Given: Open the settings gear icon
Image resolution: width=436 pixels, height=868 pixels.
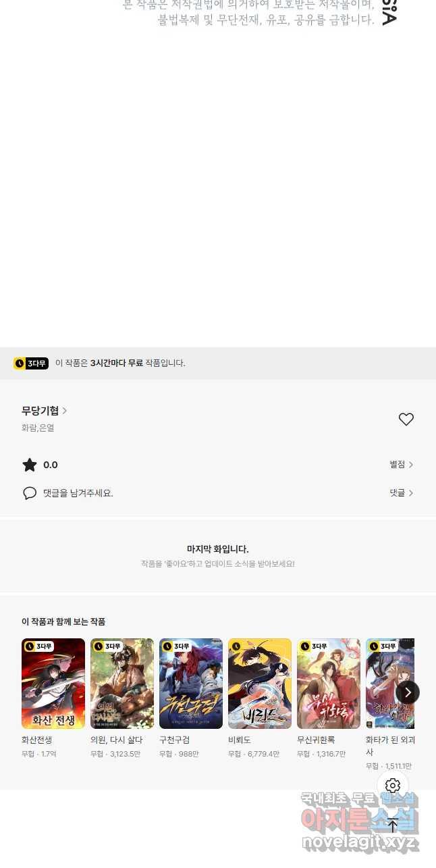Looking at the screenshot, I should pyautogui.click(x=393, y=786).
